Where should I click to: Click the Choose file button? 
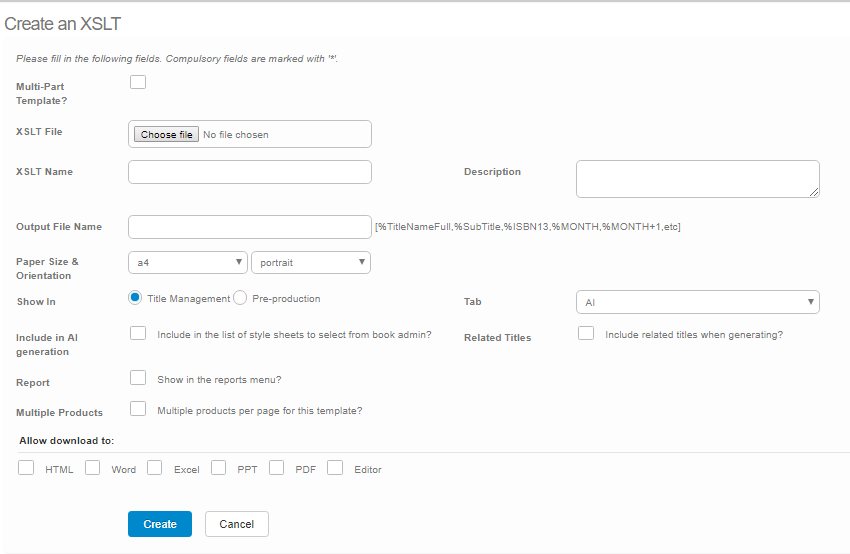166,135
